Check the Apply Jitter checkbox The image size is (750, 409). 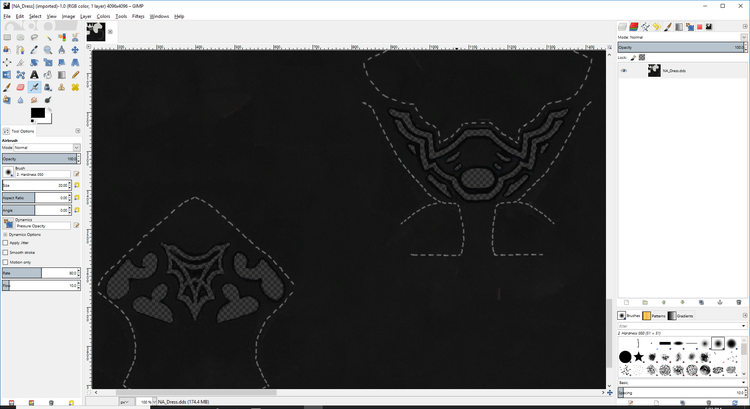coord(5,243)
